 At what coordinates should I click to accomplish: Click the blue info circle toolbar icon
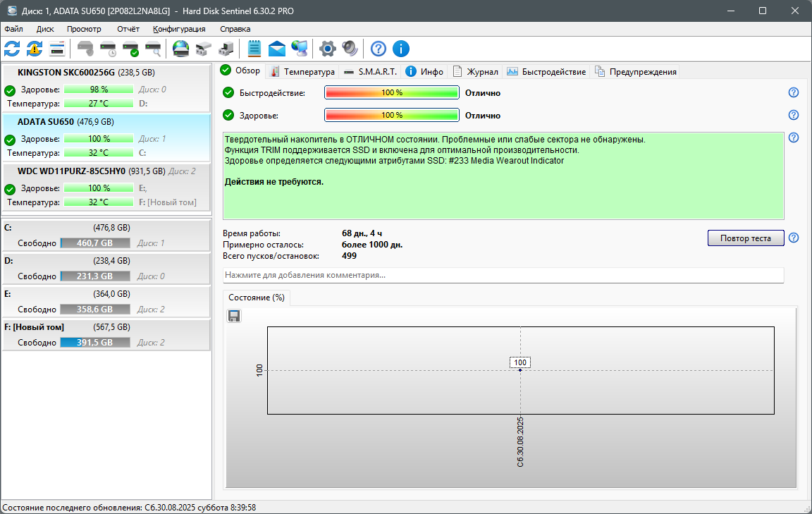pyautogui.click(x=401, y=49)
